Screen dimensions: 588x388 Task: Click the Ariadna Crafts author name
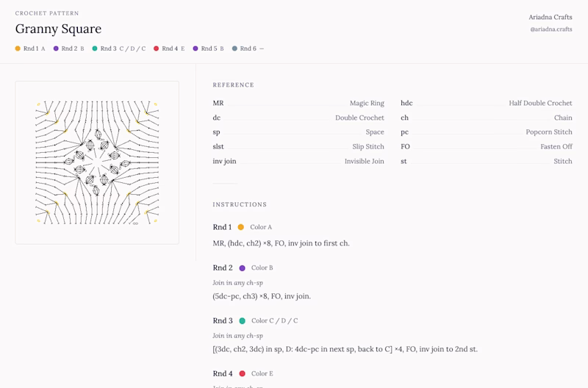click(x=551, y=16)
